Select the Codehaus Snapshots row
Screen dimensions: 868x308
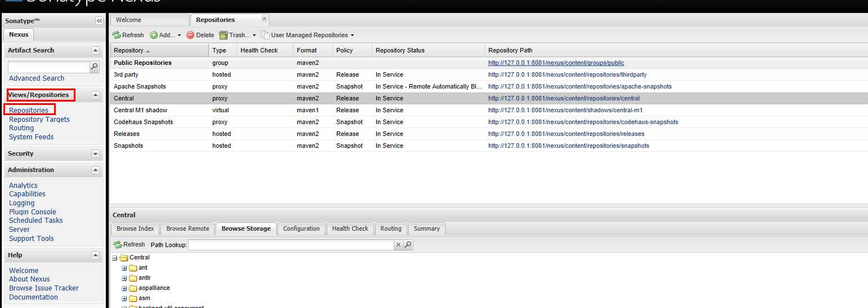click(x=488, y=122)
